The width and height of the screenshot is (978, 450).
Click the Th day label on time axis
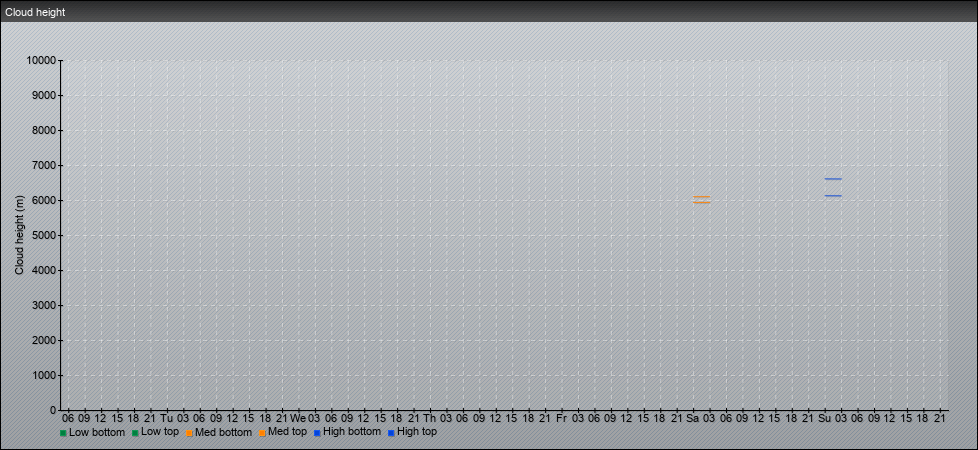click(430, 418)
